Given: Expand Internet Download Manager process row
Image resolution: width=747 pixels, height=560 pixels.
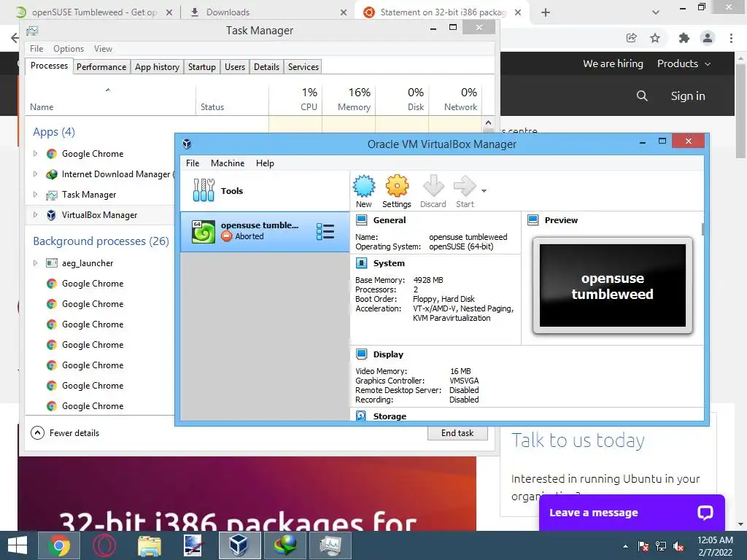Looking at the screenshot, I should tap(35, 174).
